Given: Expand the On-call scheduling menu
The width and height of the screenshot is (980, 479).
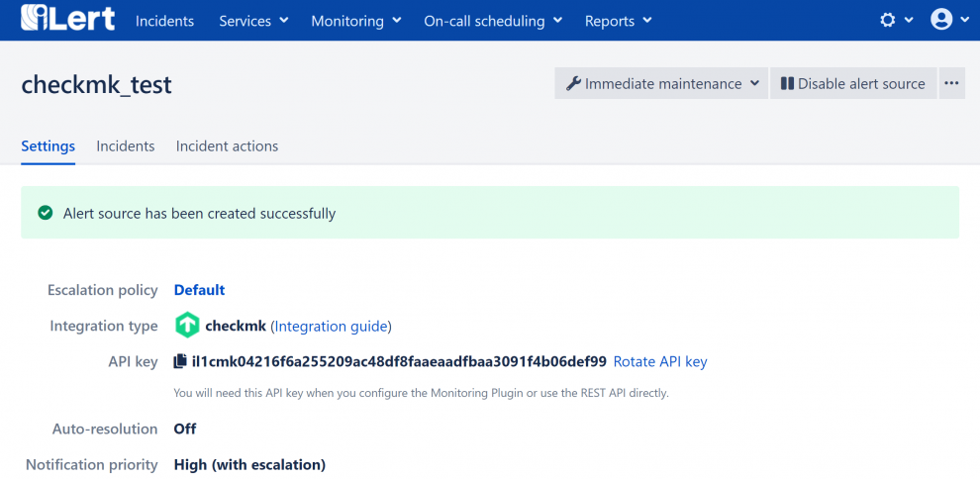Looking at the screenshot, I should click(493, 21).
